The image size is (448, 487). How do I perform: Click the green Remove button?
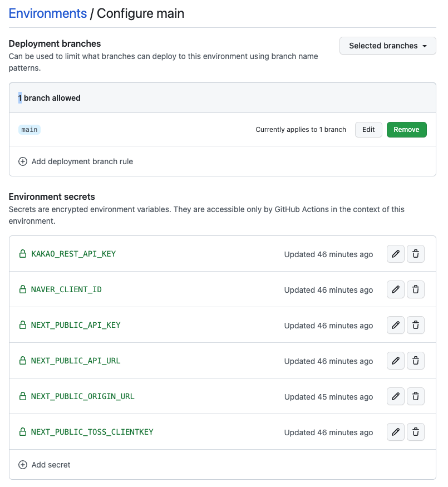(x=406, y=129)
